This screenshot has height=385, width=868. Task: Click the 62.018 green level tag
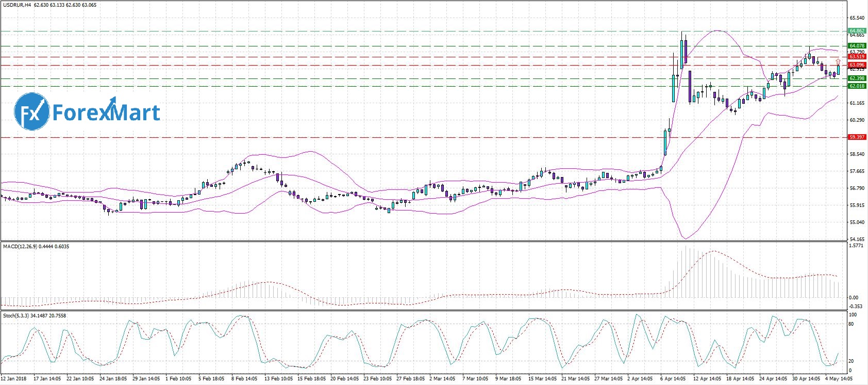(857, 86)
